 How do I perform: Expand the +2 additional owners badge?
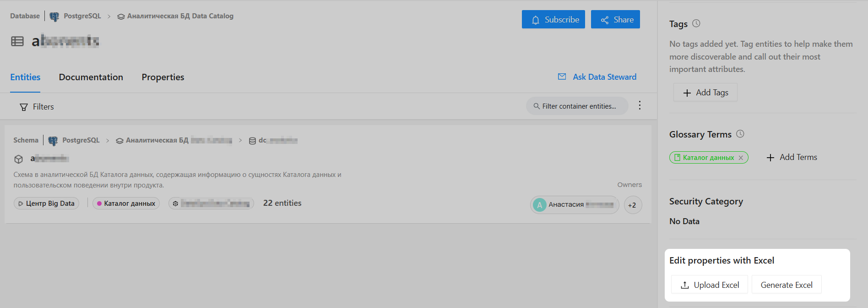pos(632,205)
